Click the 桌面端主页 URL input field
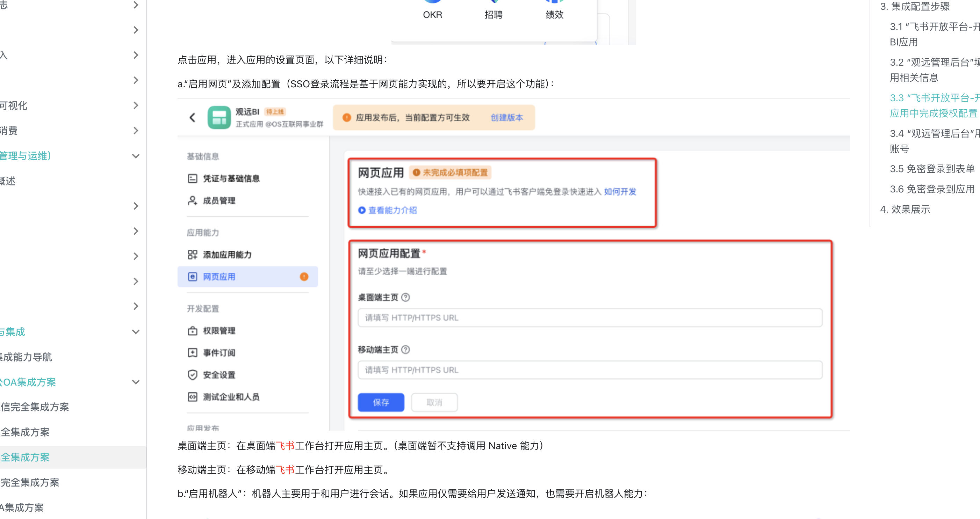The image size is (980, 519). coord(590,317)
